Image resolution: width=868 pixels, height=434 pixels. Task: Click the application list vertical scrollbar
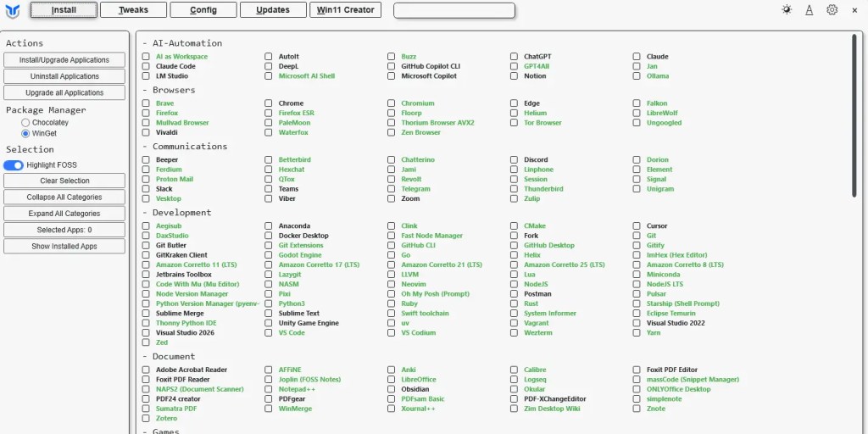click(x=854, y=115)
